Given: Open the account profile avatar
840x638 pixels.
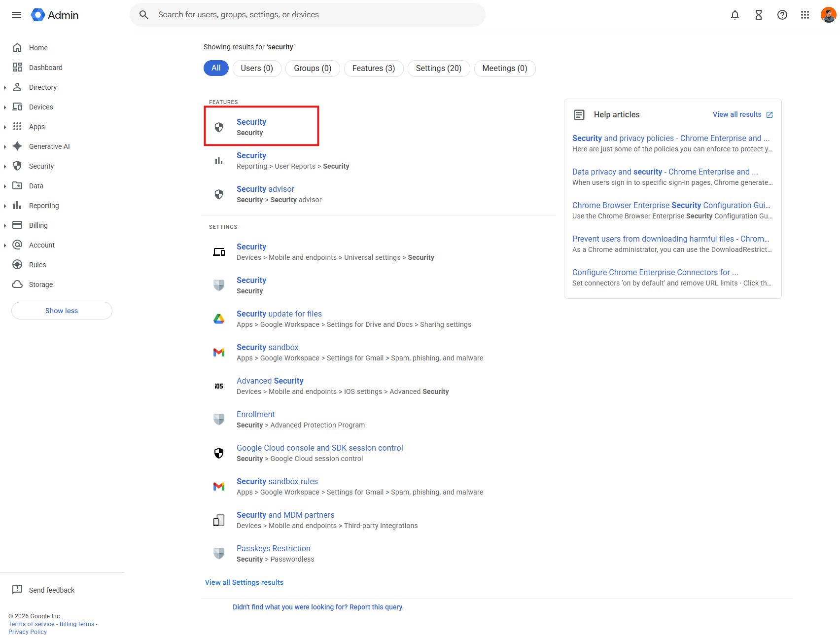Looking at the screenshot, I should 828,15.
